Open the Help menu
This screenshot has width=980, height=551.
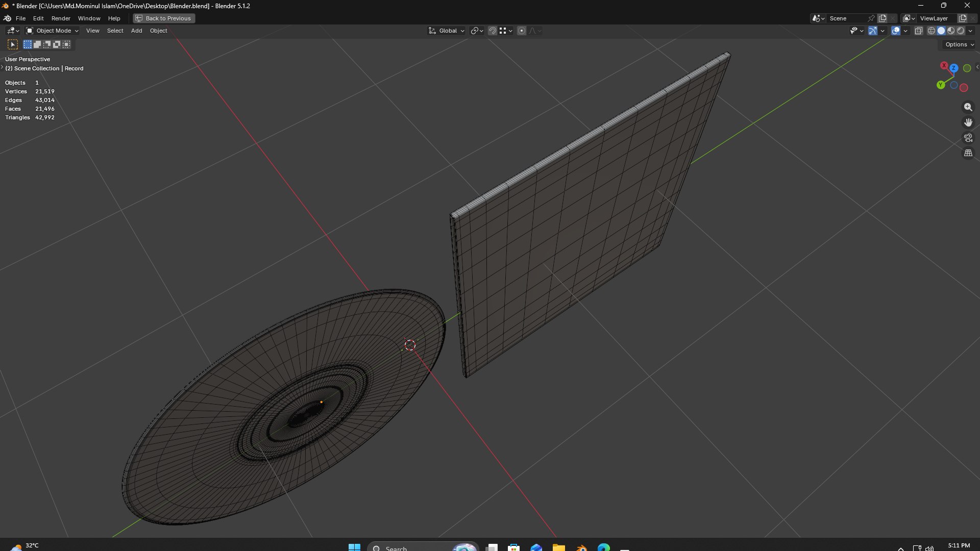click(x=114, y=18)
